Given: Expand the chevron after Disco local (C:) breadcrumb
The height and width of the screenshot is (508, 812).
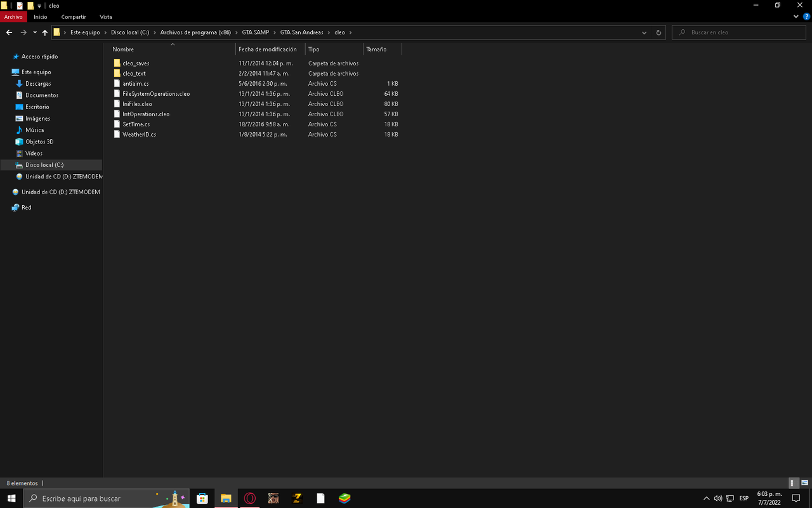Looking at the screenshot, I should [x=155, y=32].
